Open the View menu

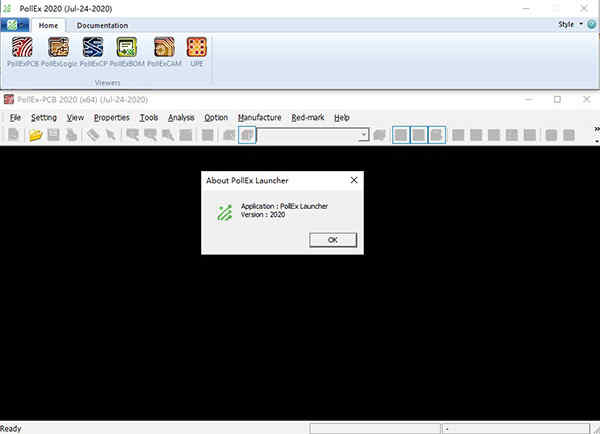pos(75,117)
